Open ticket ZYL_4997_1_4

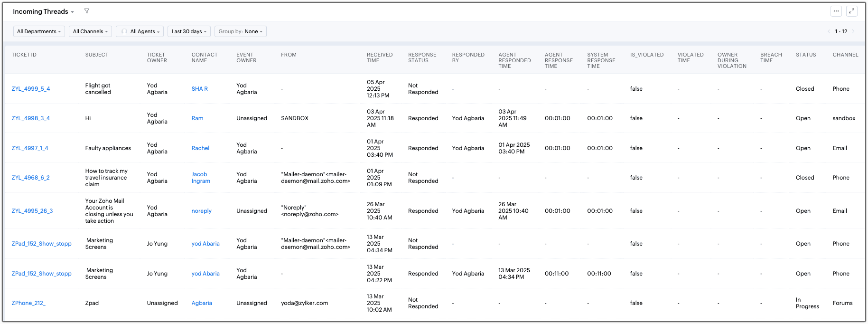[x=30, y=148]
